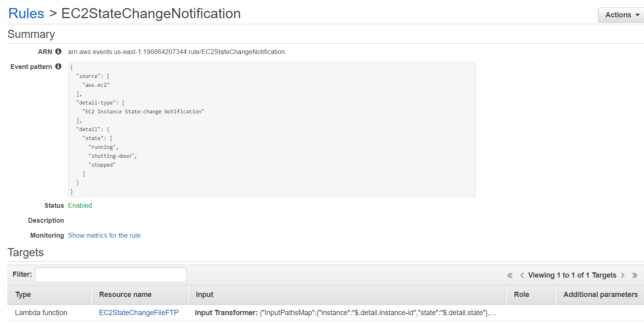This screenshot has width=644, height=324.
Task: Open the Actions dropdown
Action: [x=620, y=15]
